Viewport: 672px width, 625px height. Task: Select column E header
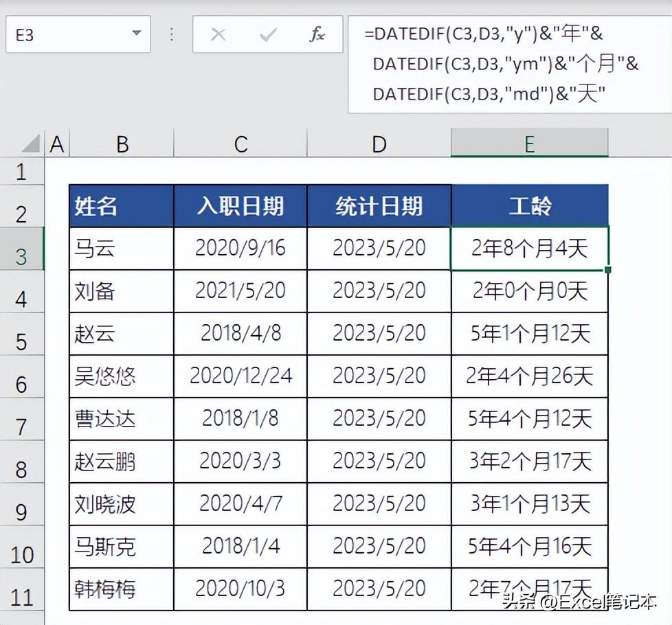click(x=530, y=144)
